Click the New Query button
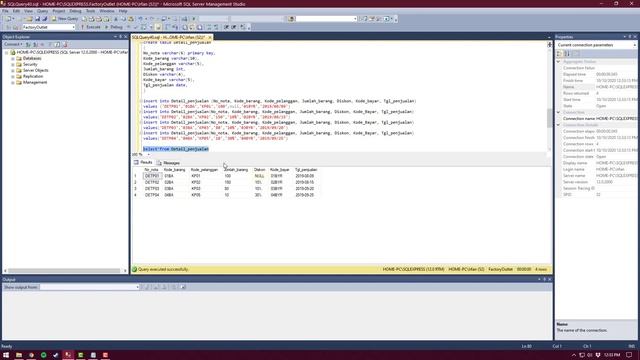640x360 pixels. click(x=64, y=19)
